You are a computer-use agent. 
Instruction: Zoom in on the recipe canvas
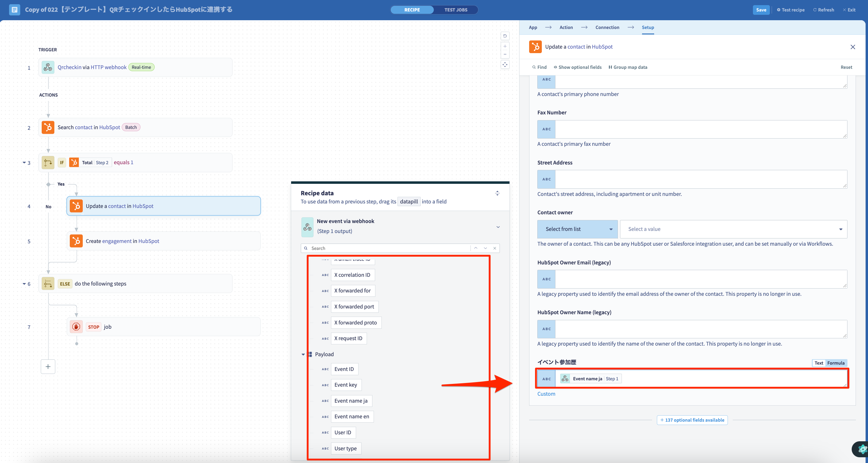point(505,46)
